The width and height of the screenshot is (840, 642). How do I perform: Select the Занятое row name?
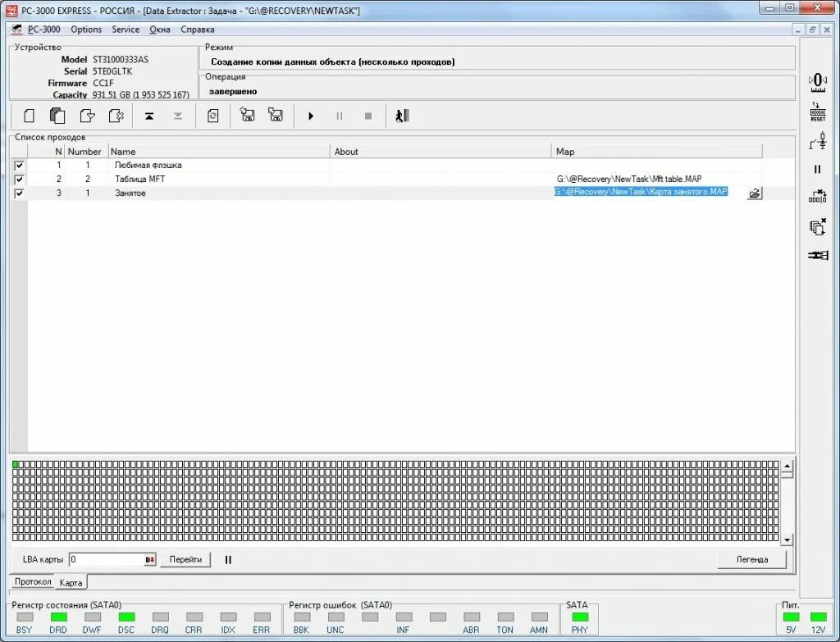click(130, 194)
